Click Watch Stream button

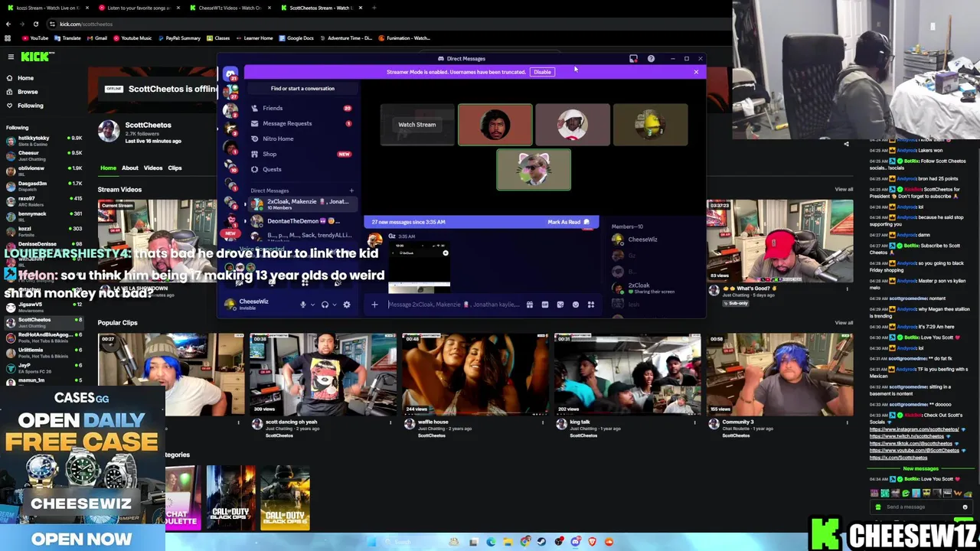tap(416, 125)
